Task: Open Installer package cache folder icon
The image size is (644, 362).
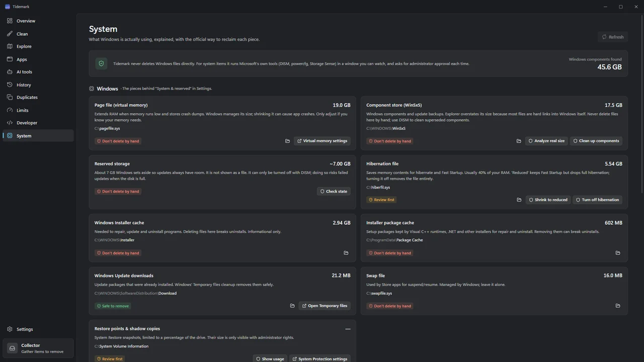Action: click(x=618, y=253)
